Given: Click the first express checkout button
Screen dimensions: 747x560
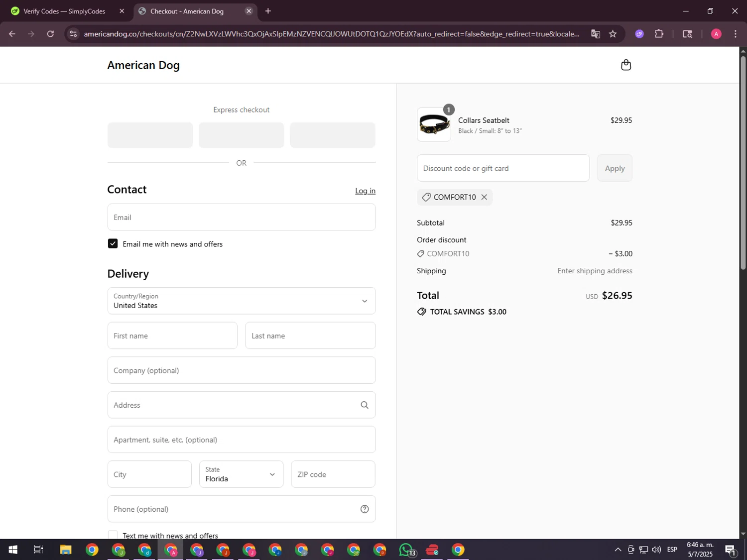Looking at the screenshot, I should [150, 135].
